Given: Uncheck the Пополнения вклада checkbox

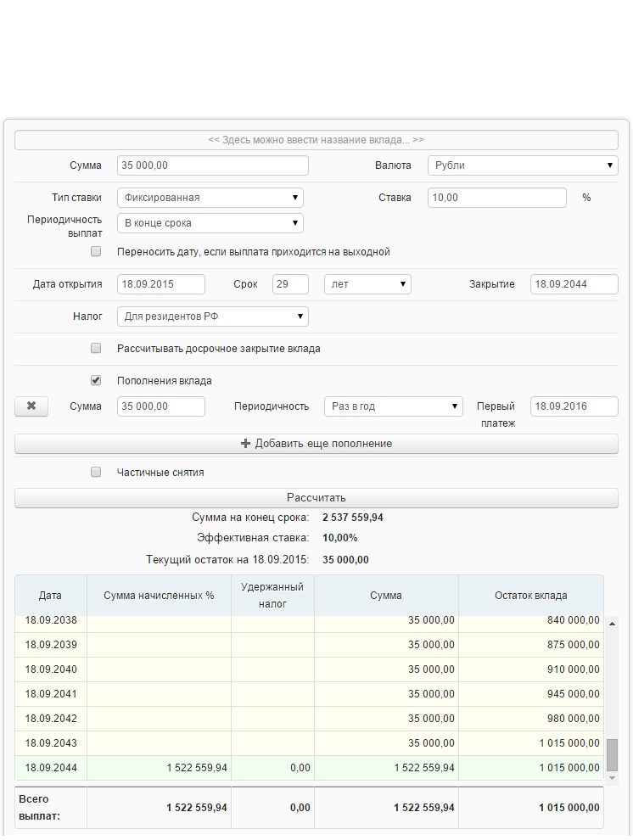Looking at the screenshot, I should point(96,380).
